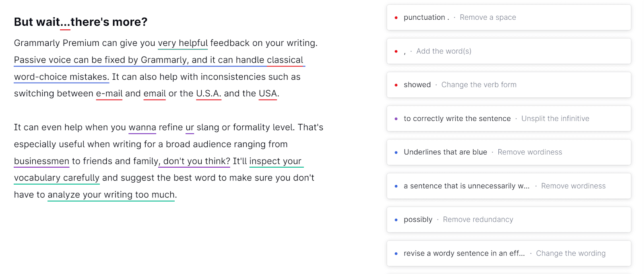
Task: Select the underlined word 'e-mail'
Action: (109, 93)
